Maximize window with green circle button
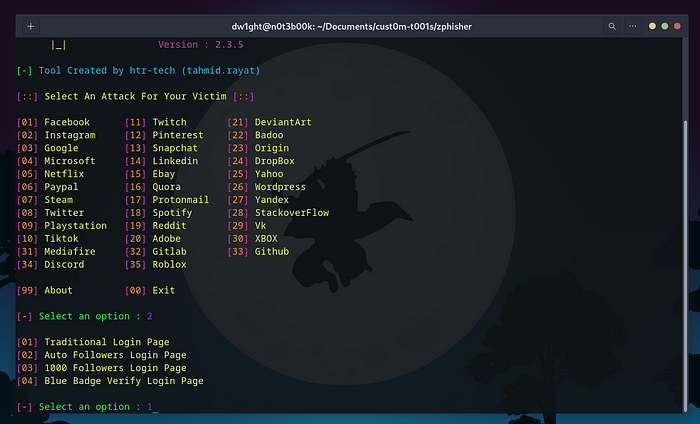700x424 pixels. (665, 26)
